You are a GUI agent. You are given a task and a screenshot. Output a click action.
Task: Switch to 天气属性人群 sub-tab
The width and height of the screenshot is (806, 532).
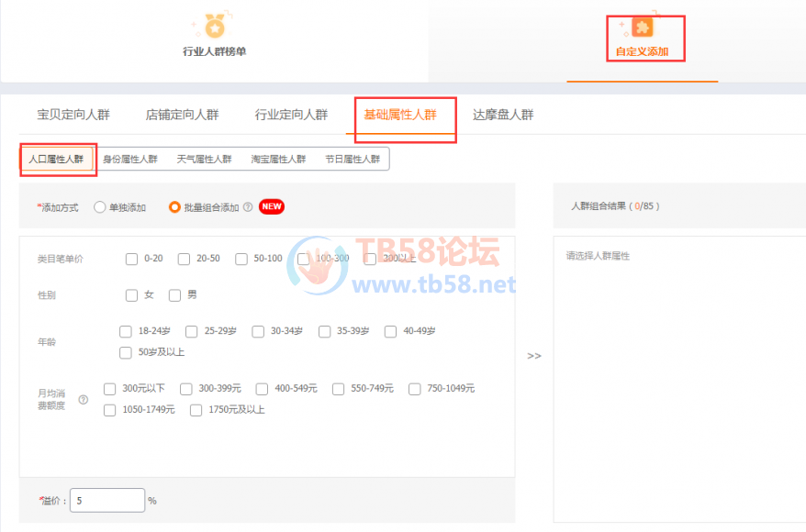204,159
